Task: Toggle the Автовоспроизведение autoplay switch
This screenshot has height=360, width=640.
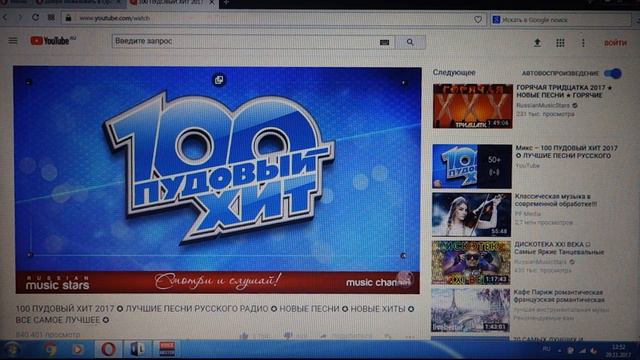Action: point(612,73)
